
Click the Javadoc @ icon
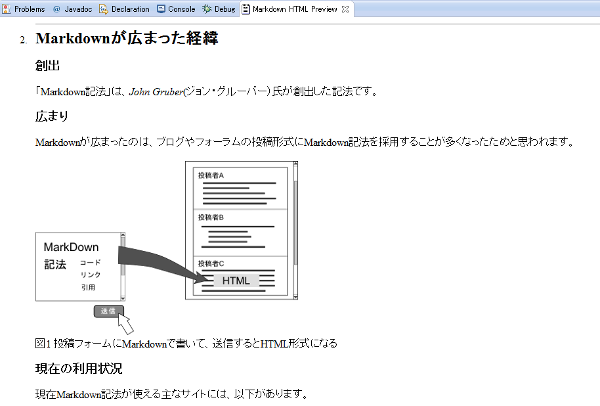(x=57, y=9)
